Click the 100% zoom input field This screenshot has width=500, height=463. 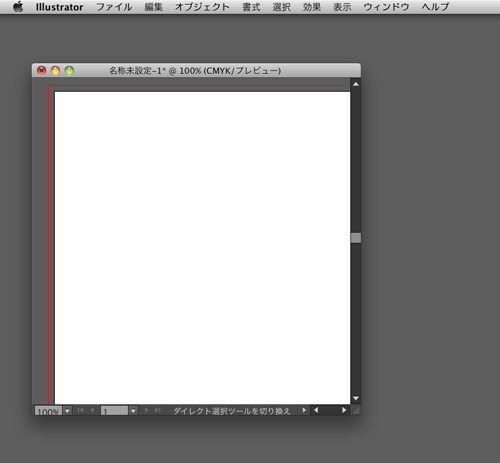[x=49, y=411]
